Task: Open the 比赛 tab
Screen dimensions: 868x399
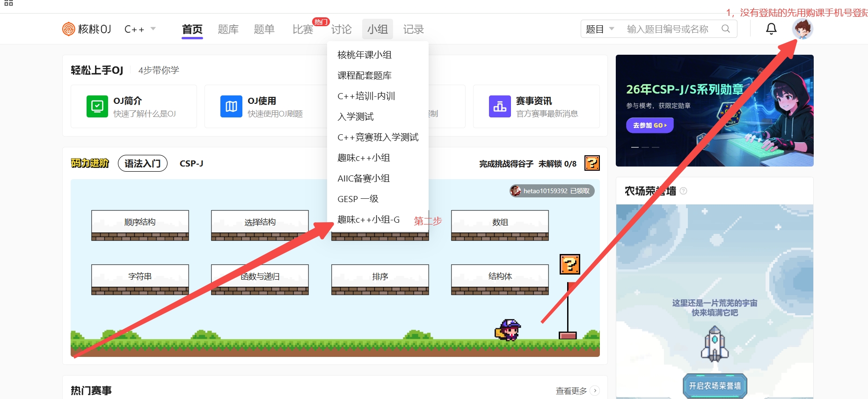Action: 303,29
